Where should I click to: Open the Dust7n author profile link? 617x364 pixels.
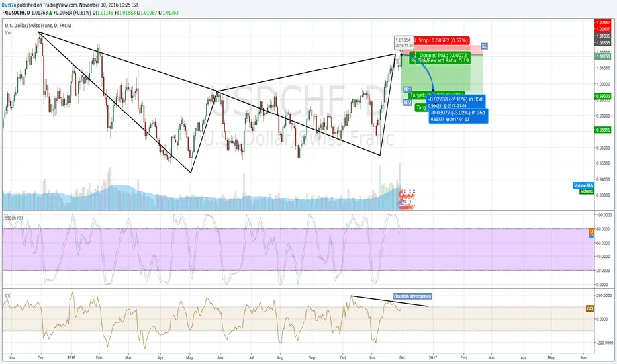[x=9, y=5]
